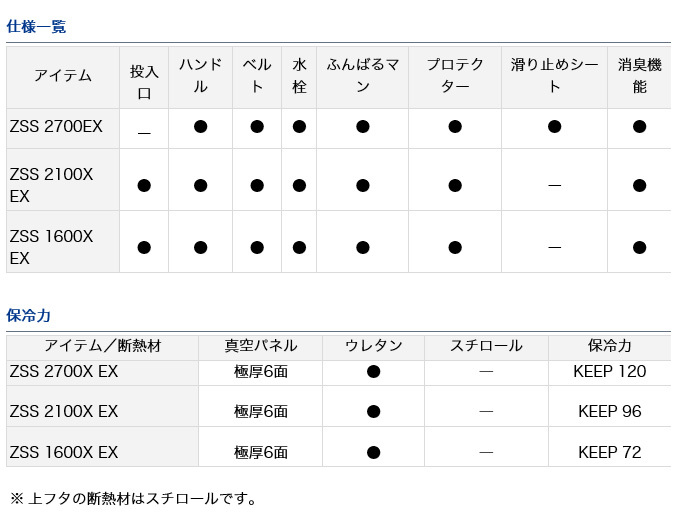The width and height of the screenshot is (680, 523).
Task: Select the KEEP 72 cell
Action: tap(610, 452)
